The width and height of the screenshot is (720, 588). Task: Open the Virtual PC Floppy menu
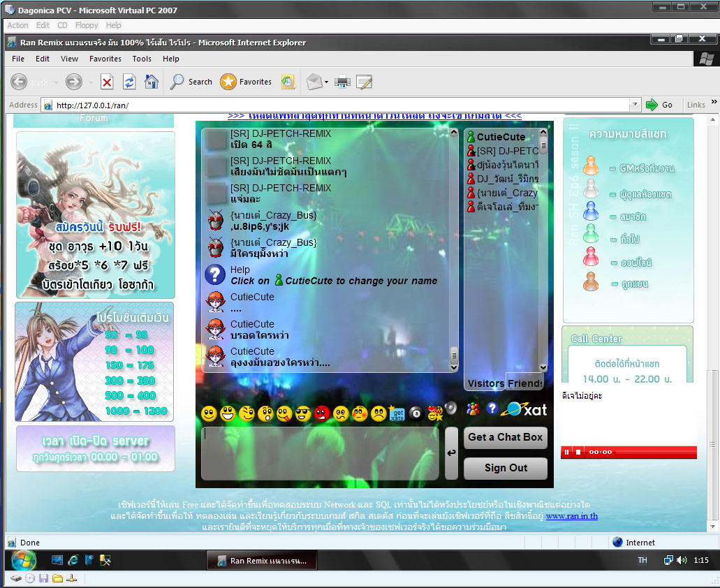pyautogui.click(x=87, y=25)
